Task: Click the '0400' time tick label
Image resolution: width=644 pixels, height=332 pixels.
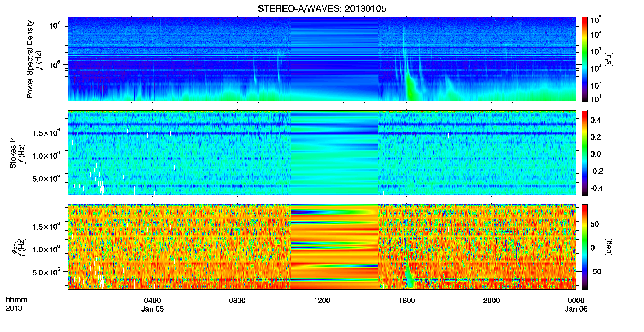Action: [152, 300]
